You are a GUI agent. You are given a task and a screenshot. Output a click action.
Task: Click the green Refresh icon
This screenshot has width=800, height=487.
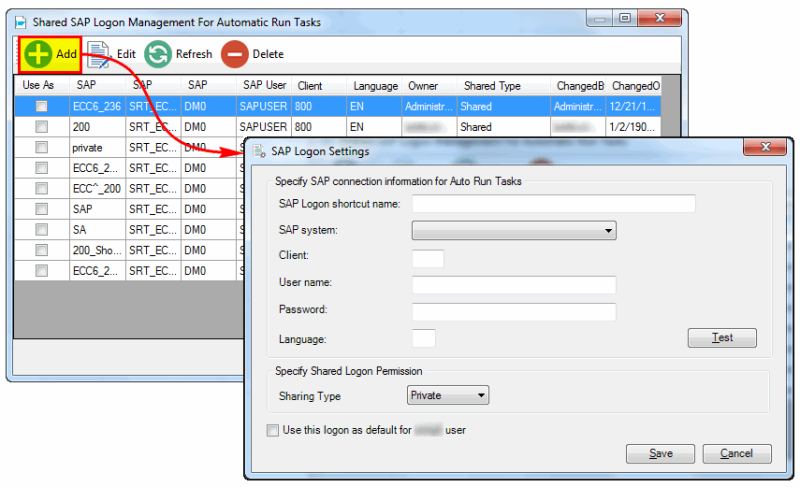click(157, 54)
